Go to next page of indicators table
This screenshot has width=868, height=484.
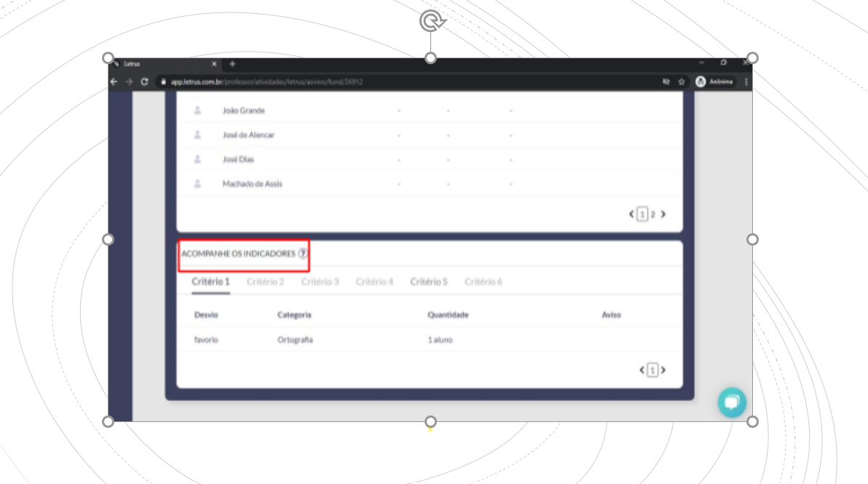663,370
